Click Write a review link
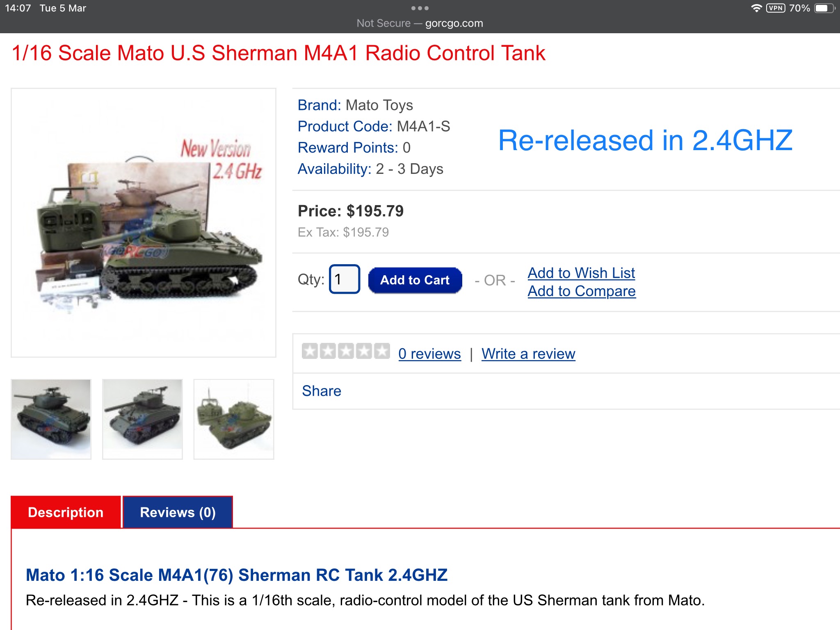The image size is (840, 630). point(528,354)
